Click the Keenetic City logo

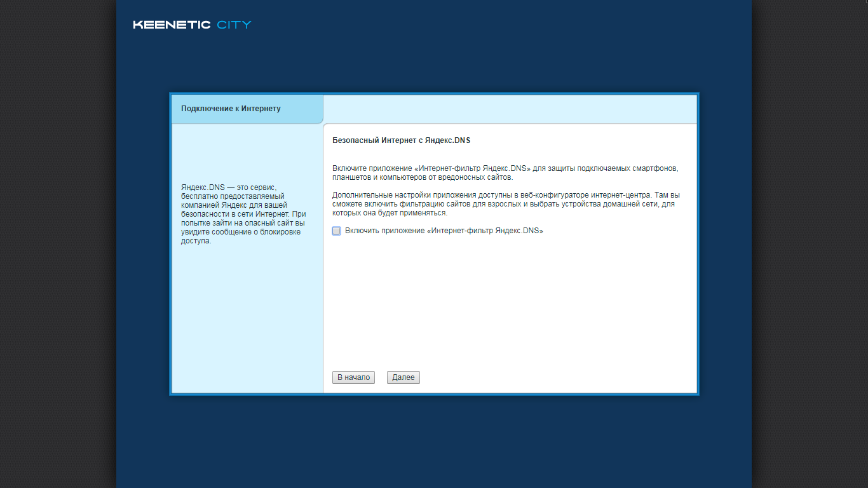192,25
